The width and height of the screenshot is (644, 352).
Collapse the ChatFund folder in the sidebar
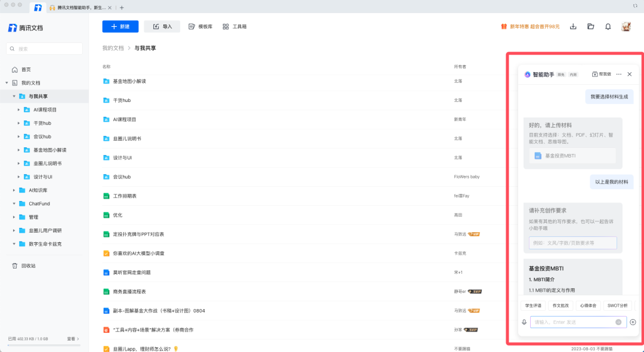pos(14,203)
